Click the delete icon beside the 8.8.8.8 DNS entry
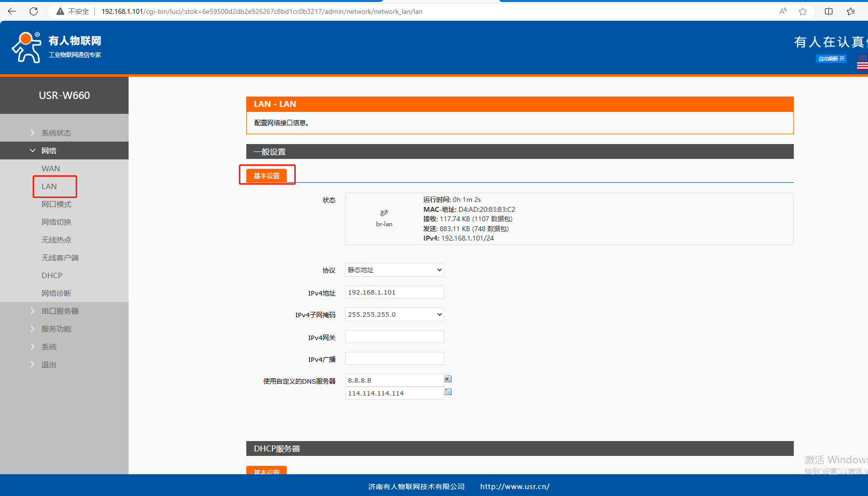Viewport: 868px width, 496px height. (x=448, y=379)
